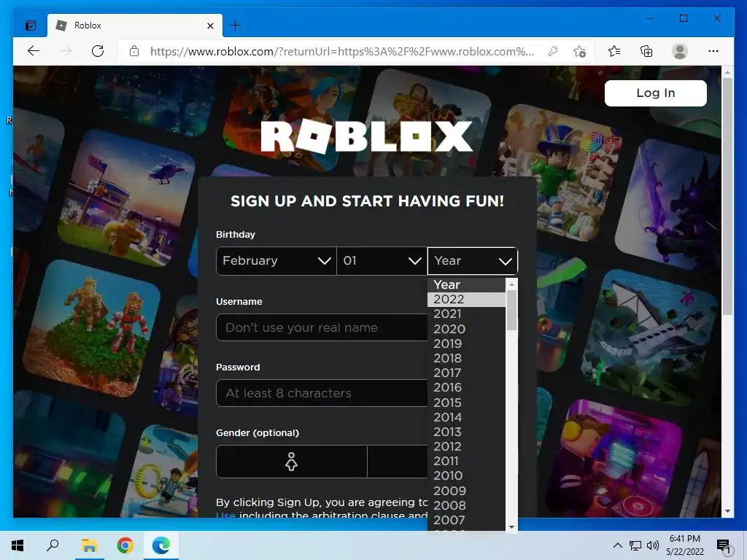Image resolution: width=747 pixels, height=560 pixels.
Task: View site info via the lock icon
Action: (x=134, y=51)
